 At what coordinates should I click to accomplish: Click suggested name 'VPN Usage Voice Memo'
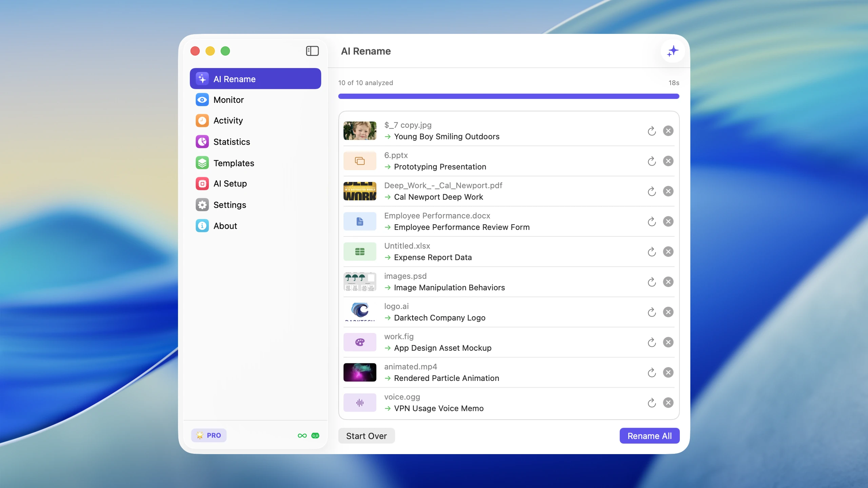pyautogui.click(x=439, y=408)
